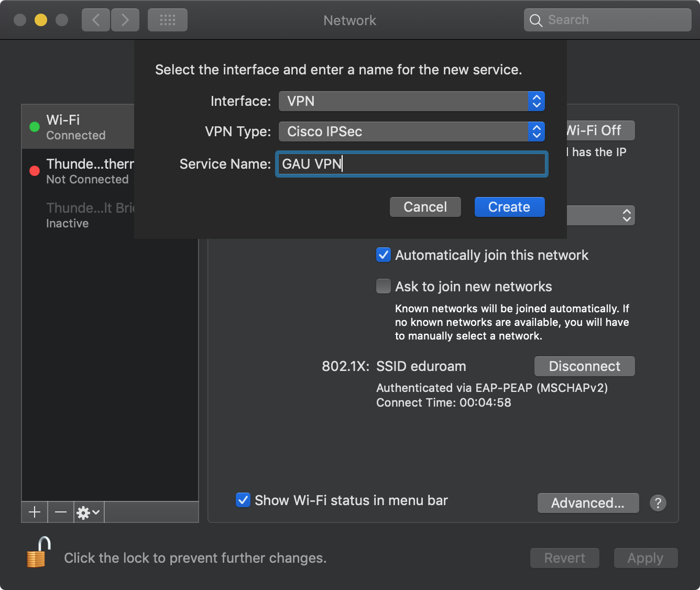
Task: Cancel the new service dialog
Action: (x=425, y=207)
